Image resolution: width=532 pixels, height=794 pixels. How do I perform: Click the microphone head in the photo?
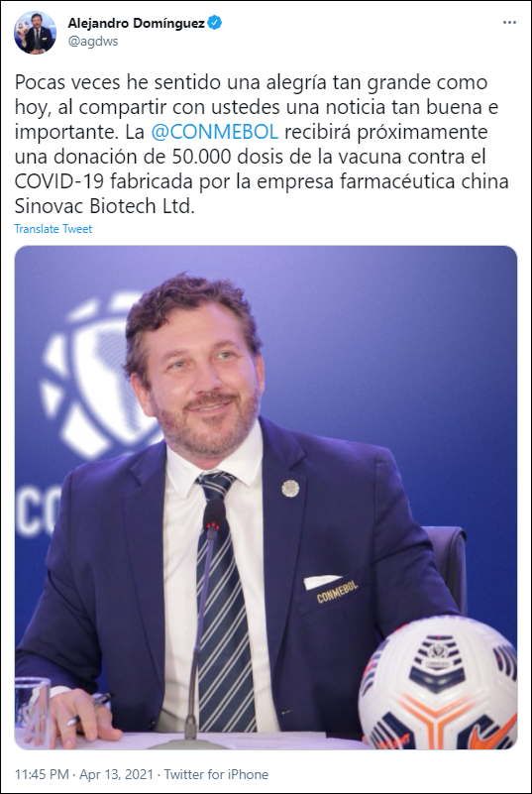(x=214, y=515)
